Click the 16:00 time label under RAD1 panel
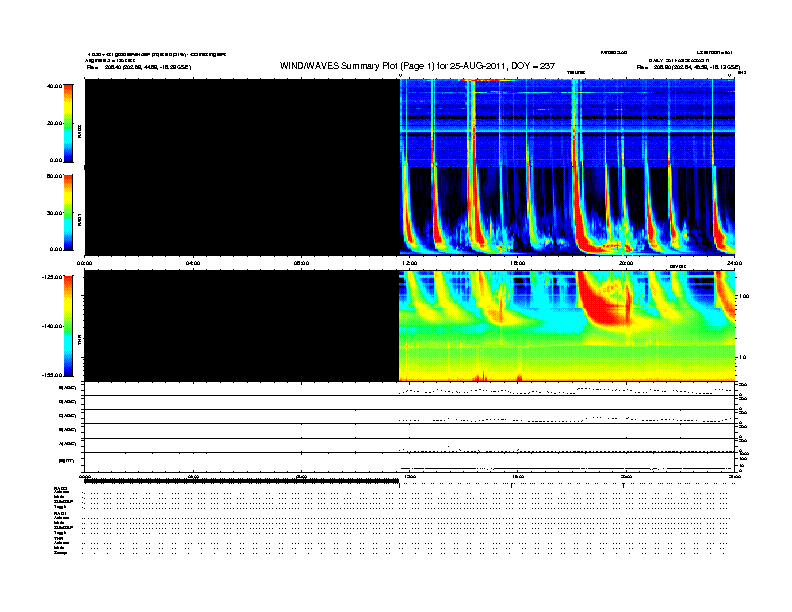792x612 pixels. coord(518,263)
